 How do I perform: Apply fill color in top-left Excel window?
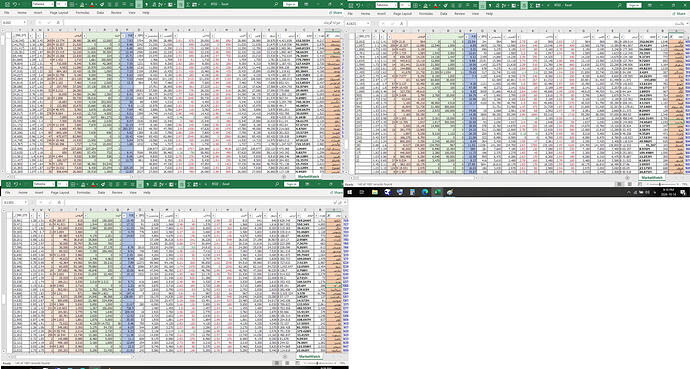pos(82,4)
